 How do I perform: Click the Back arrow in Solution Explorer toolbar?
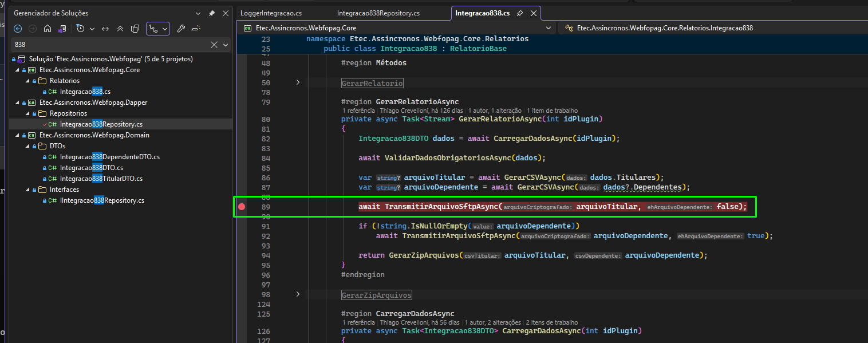[x=18, y=29]
